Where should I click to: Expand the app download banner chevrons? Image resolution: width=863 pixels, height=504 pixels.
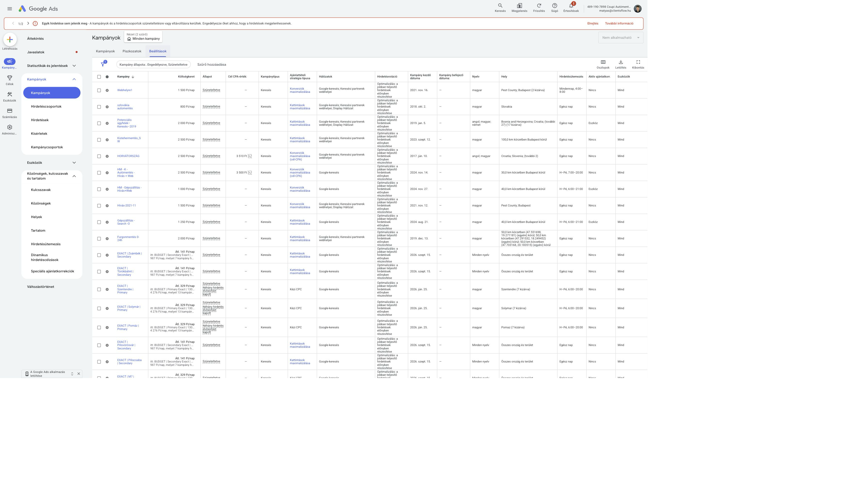(x=72, y=374)
